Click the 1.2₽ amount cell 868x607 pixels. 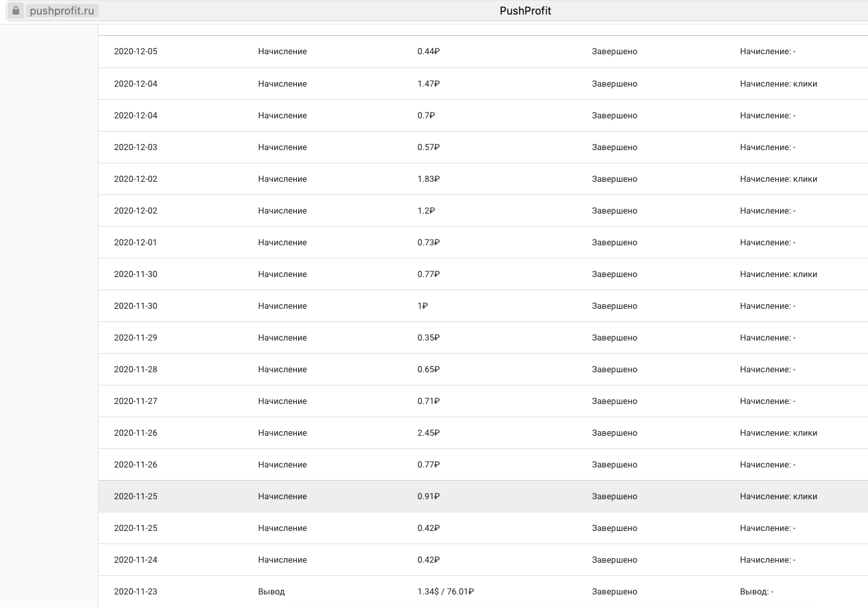[x=426, y=211]
